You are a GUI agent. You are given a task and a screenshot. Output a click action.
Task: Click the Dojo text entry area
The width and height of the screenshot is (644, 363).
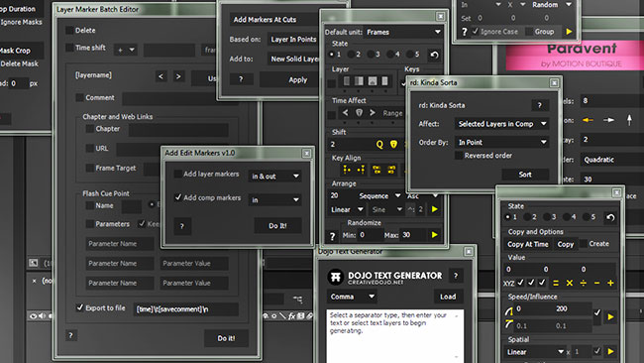point(394,336)
